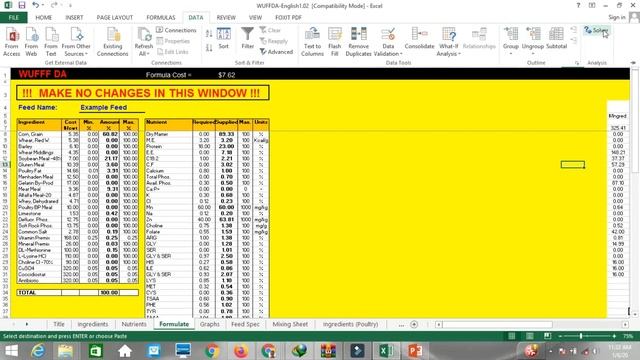The width and height of the screenshot is (640, 360).
Task: Switch to Normal view in status bar
Action: 511,336
